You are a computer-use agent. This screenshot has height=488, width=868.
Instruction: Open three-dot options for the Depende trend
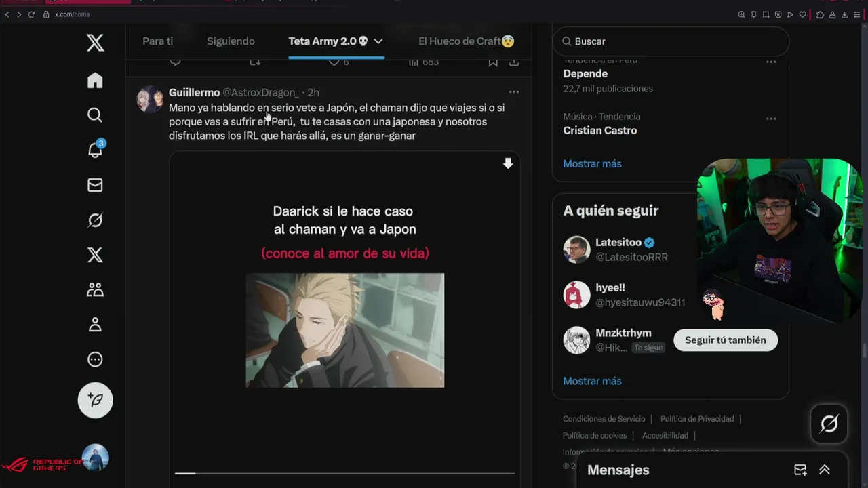771,62
